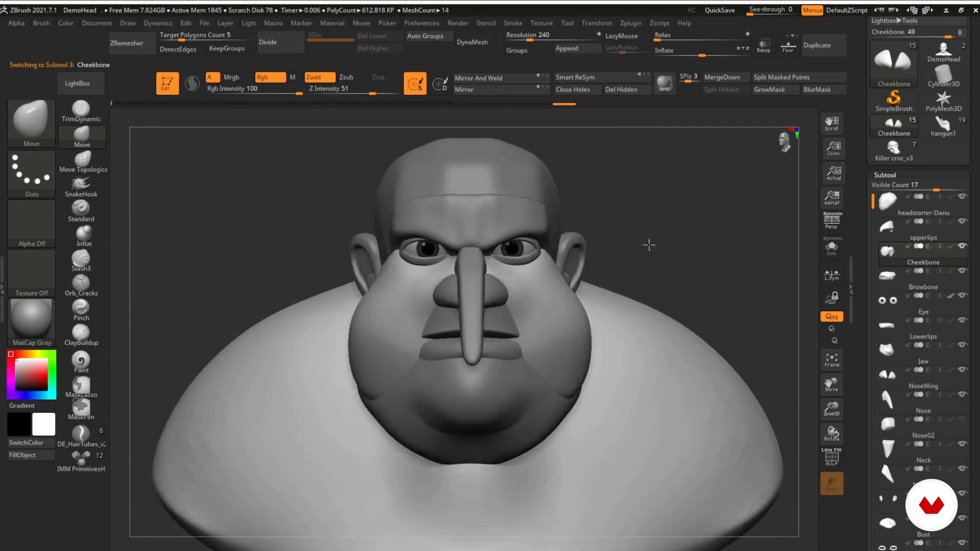Toggle PolyF Line Fill display
Image resolution: width=980 pixels, height=551 pixels.
(x=832, y=458)
